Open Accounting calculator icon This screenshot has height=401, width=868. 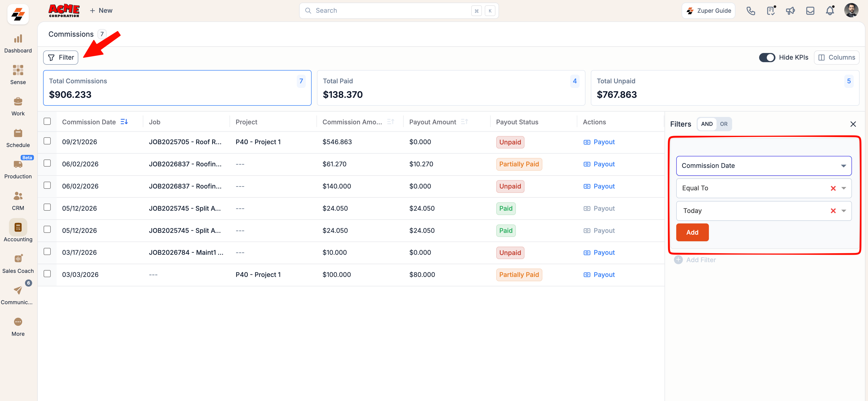tap(18, 228)
